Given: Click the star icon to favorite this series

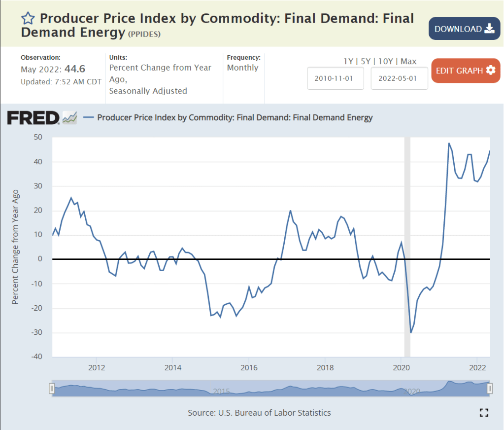Looking at the screenshot, I should pos(28,19).
